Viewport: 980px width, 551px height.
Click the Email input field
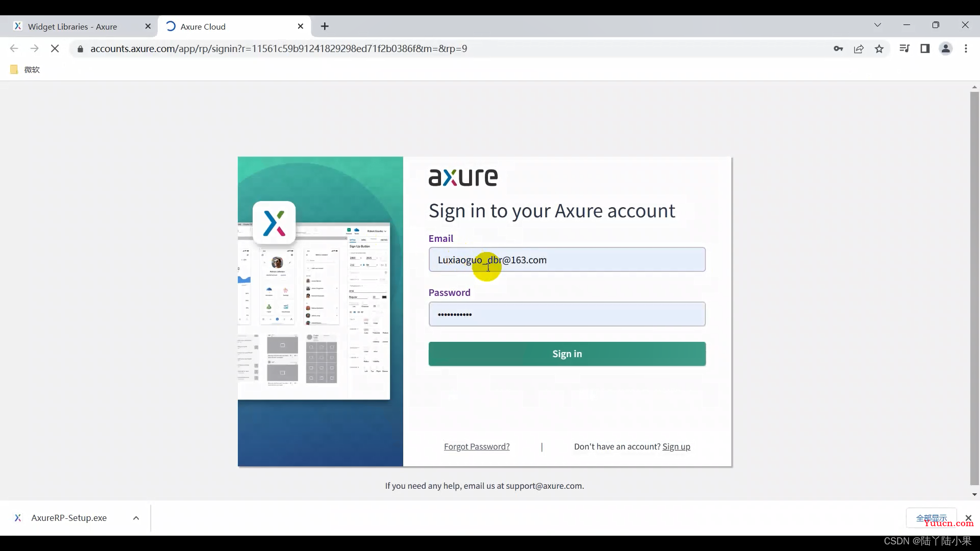pyautogui.click(x=567, y=260)
